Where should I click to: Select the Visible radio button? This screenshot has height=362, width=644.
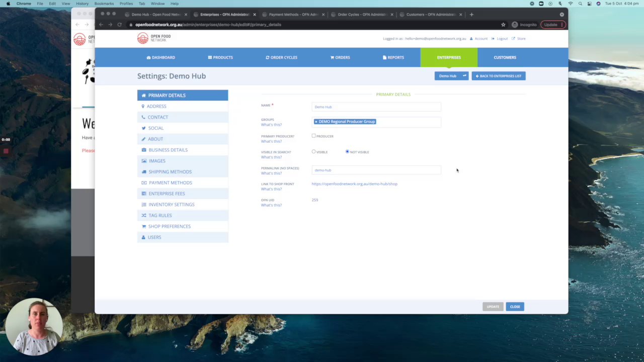click(313, 152)
